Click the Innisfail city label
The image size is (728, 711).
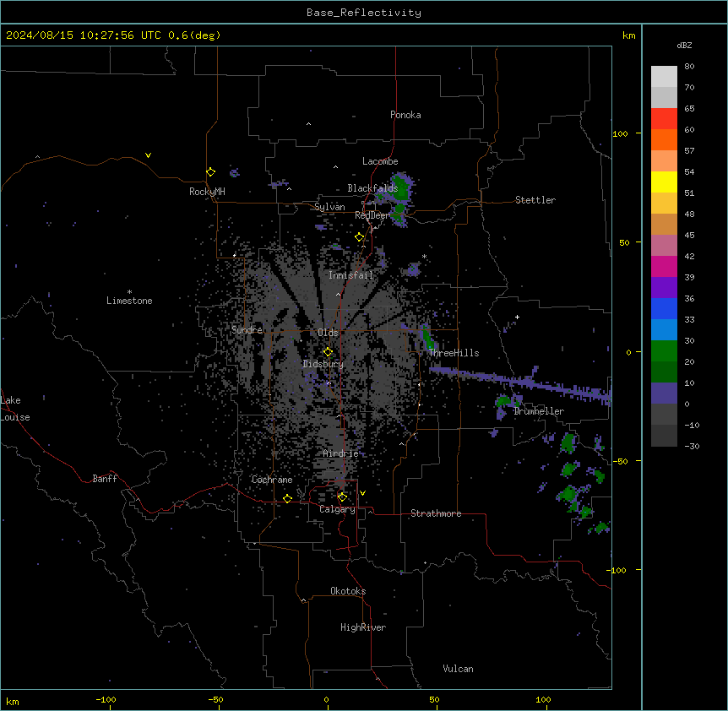[351, 275]
